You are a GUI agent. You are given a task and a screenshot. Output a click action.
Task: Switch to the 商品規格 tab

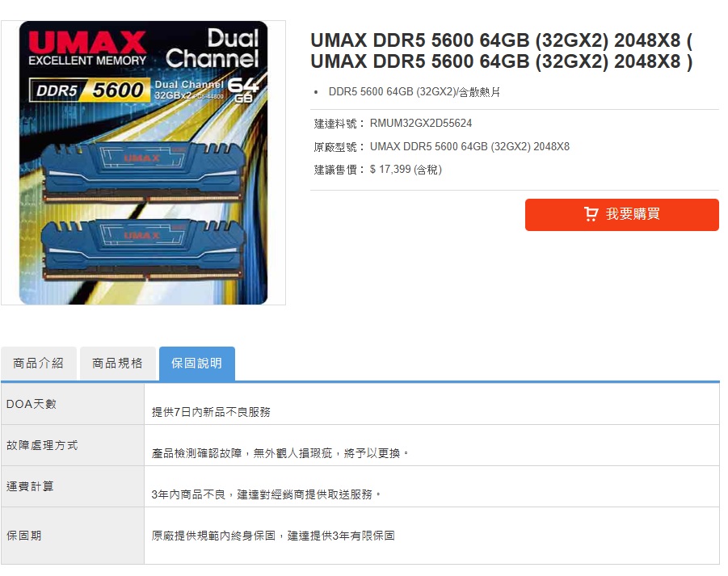click(x=118, y=364)
